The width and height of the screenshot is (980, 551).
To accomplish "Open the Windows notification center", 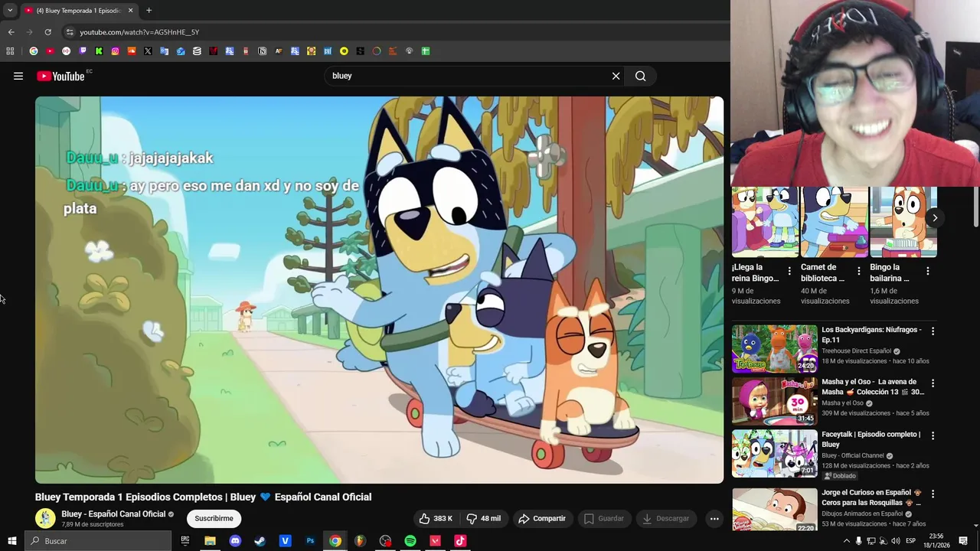I will 963,541.
